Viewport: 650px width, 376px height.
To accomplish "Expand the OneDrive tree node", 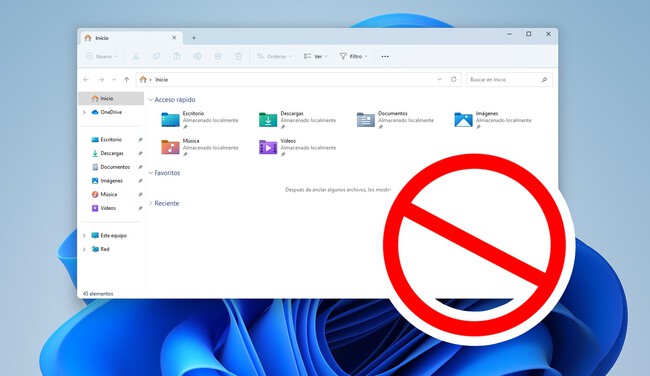I will click(x=84, y=112).
